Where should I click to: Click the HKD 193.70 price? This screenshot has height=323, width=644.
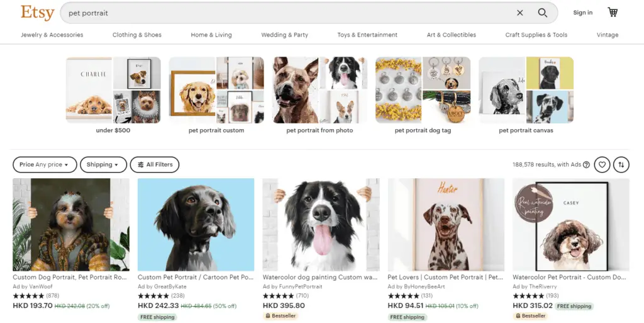tap(33, 306)
